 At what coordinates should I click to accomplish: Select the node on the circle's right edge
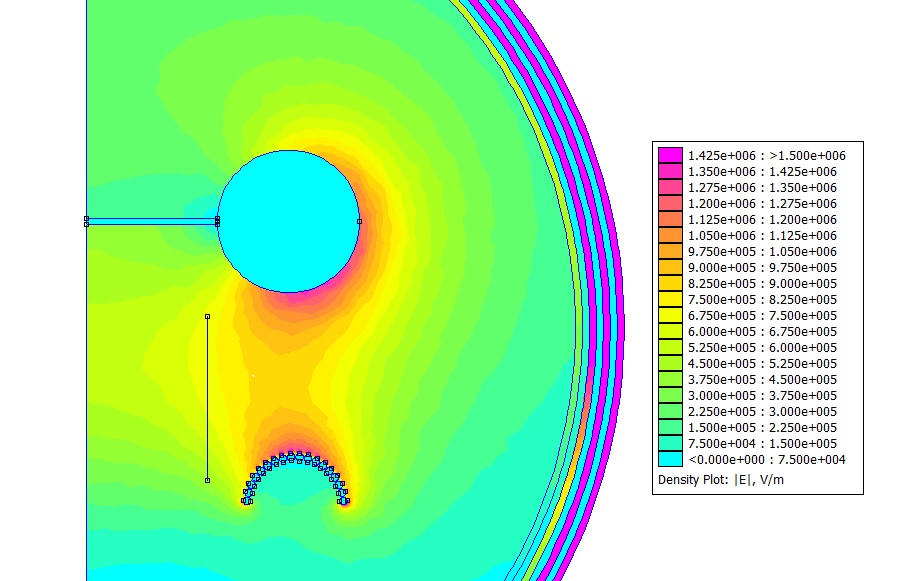point(359,221)
